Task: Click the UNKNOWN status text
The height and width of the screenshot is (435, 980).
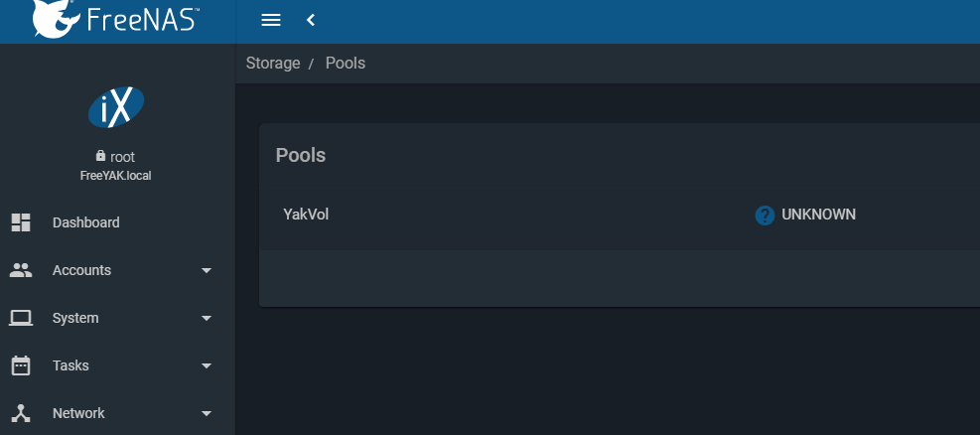Action: (819, 215)
